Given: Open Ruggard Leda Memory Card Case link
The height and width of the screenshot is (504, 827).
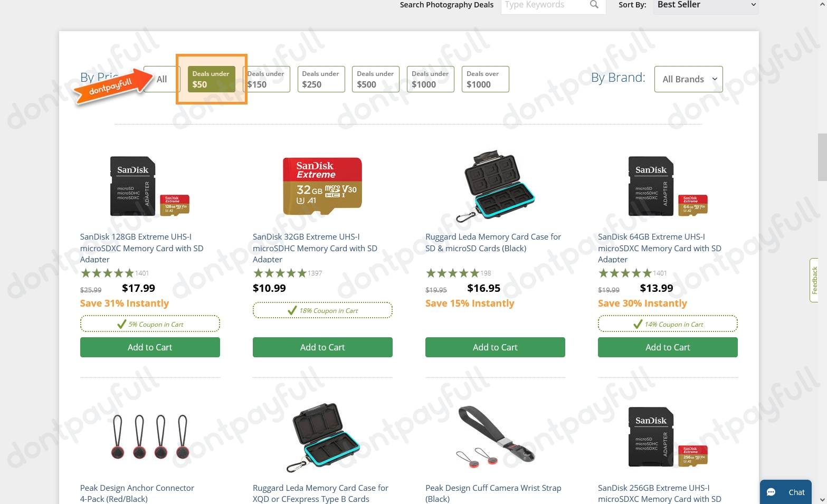Looking at the screenshot, I should (x=493, y=242).
